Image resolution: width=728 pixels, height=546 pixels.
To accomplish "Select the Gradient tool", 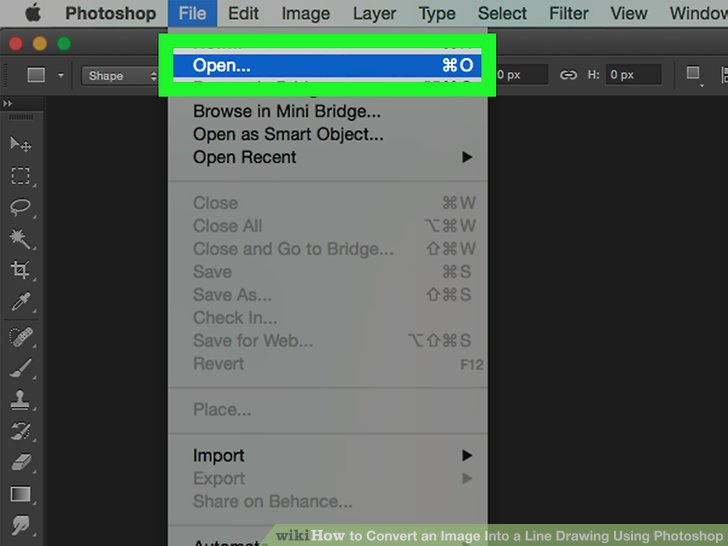I will point(20,494).
